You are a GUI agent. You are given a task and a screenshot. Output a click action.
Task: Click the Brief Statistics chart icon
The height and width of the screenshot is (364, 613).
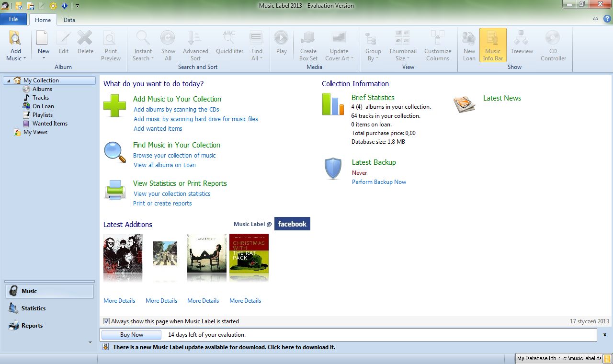[x=333, y=104]
